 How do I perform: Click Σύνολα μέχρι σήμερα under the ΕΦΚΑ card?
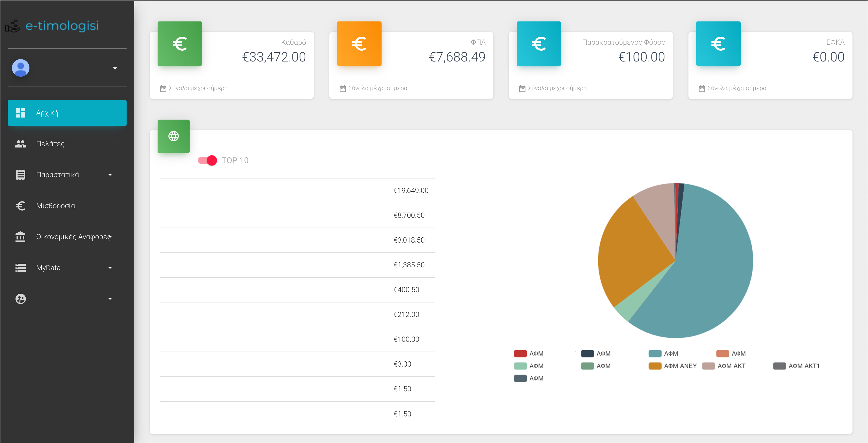[737, 88]
